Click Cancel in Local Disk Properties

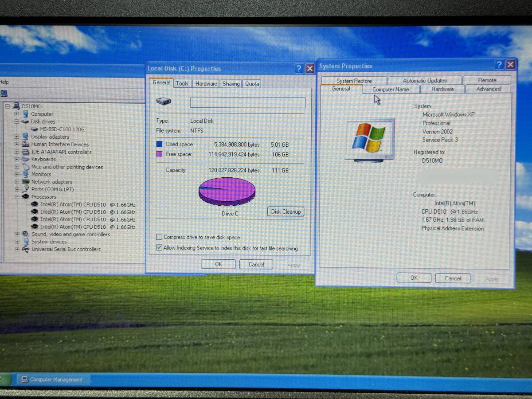(256, 264)
